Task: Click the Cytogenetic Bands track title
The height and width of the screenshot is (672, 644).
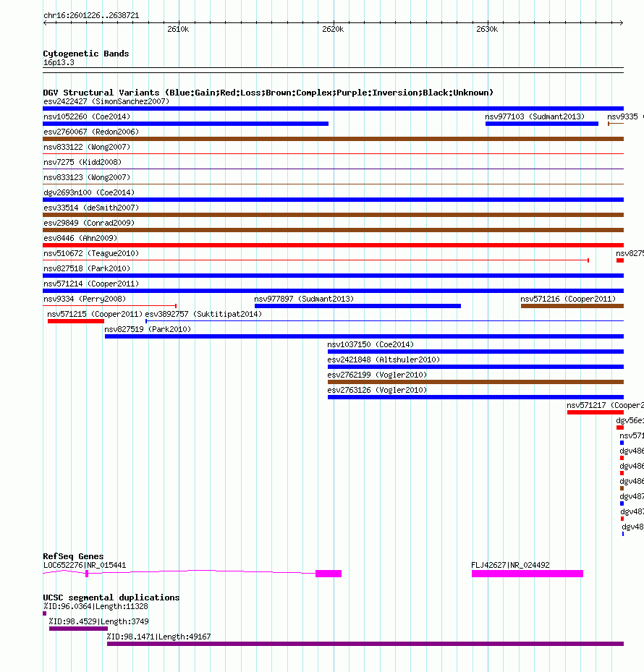Action: click(86, 54)
